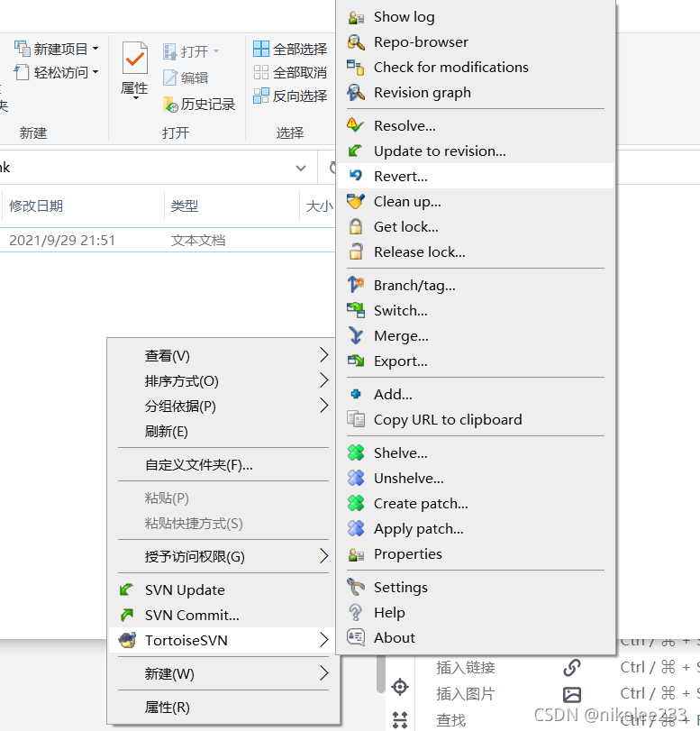Expand the 新建(W) submenu arrow
The image size is (700, 731).
point(324,673)
